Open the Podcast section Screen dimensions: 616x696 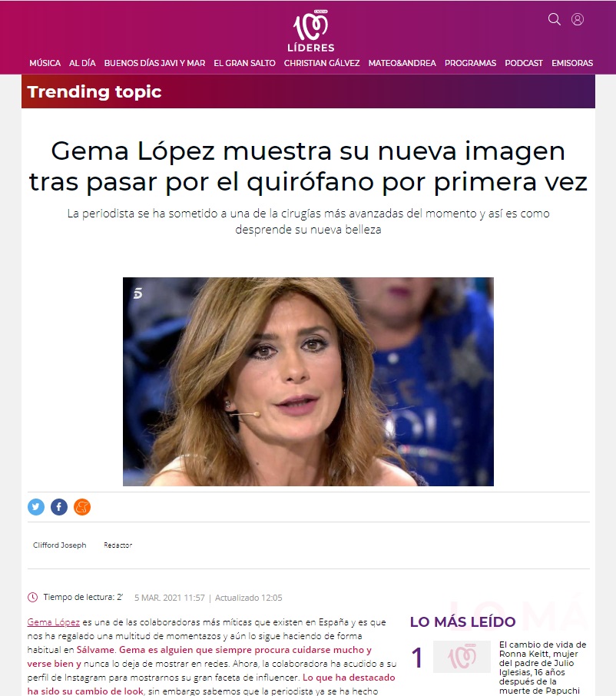(x=524, y=63)
